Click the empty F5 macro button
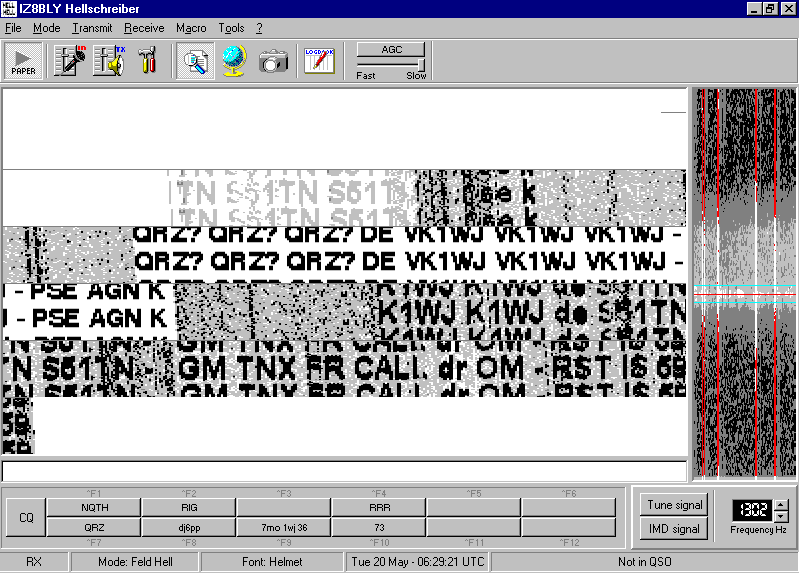This screenshot has width=799, height=573. [474, 508]
